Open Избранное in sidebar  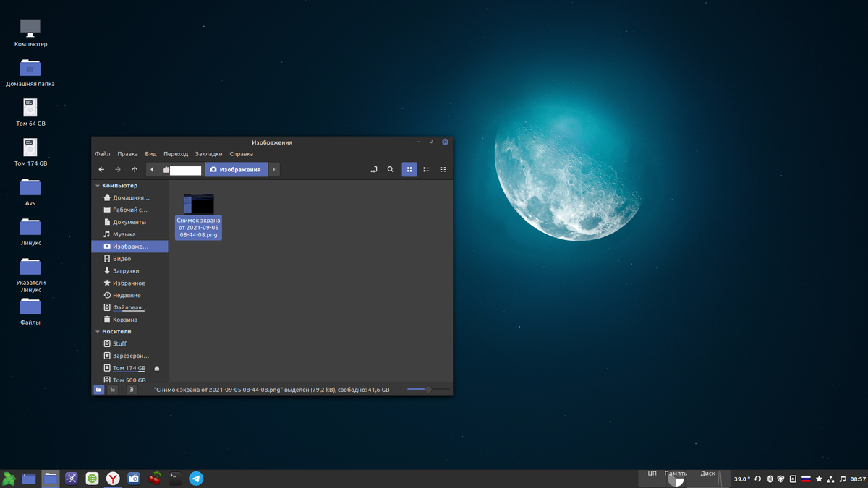(x=130, y=283)
